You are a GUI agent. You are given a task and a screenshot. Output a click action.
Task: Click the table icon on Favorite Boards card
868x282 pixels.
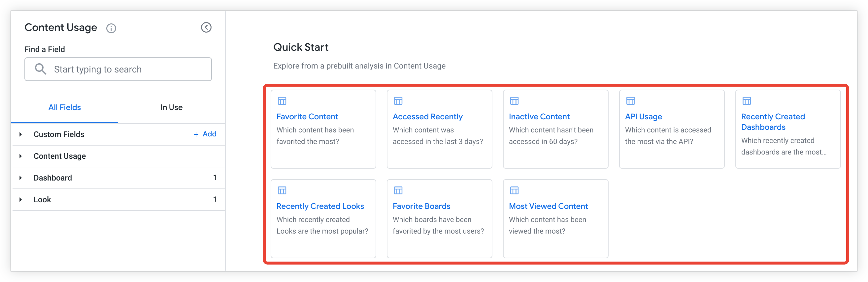(x=398, y=190)
